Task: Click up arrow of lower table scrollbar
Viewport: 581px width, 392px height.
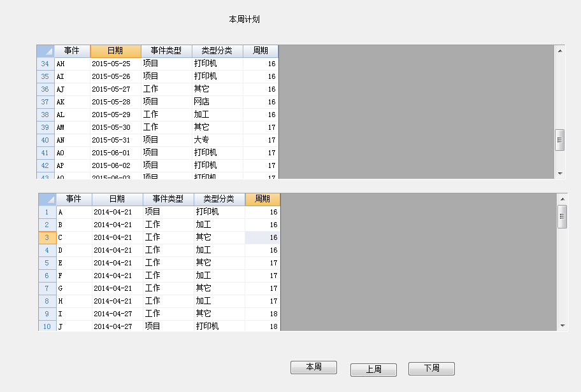Action: (562, 199)
